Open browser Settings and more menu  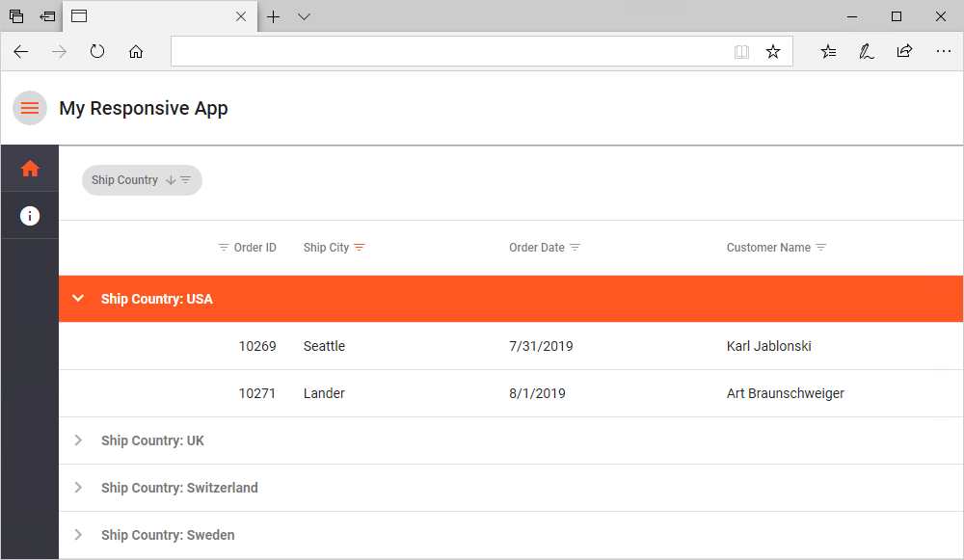coord(944,52)
